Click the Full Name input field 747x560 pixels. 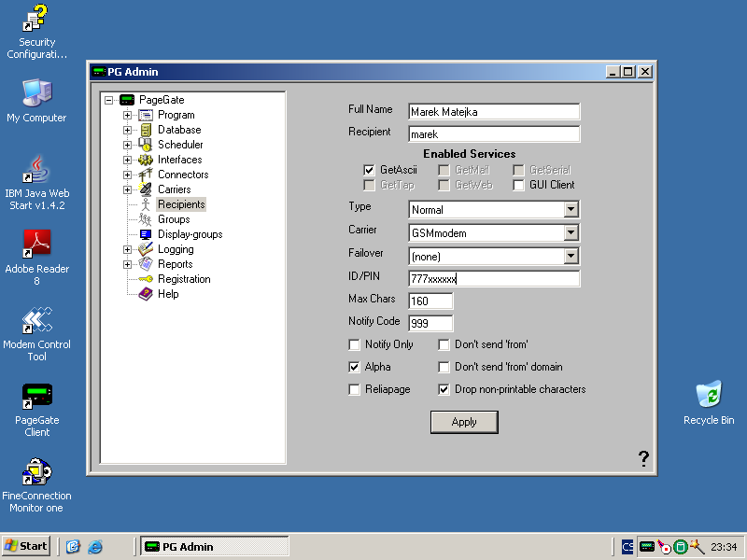pos(494,112)
